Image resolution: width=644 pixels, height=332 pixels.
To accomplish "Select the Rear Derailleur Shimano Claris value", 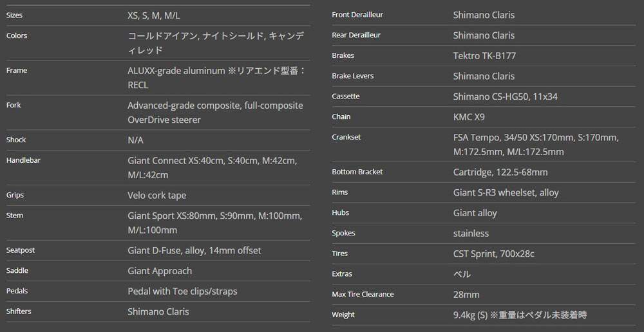I will pos(484,35).
